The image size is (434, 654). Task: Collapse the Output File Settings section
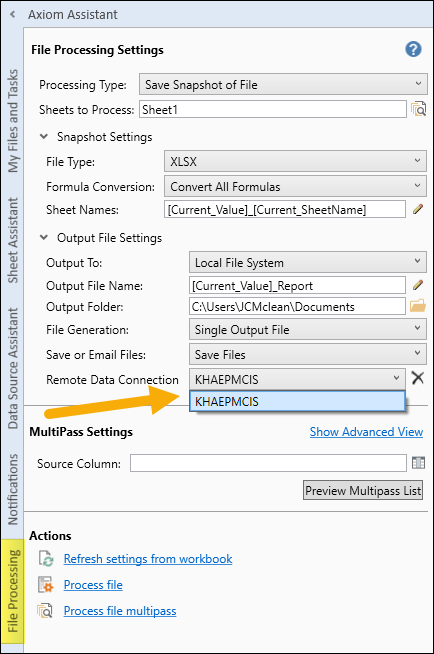point(44,237)
